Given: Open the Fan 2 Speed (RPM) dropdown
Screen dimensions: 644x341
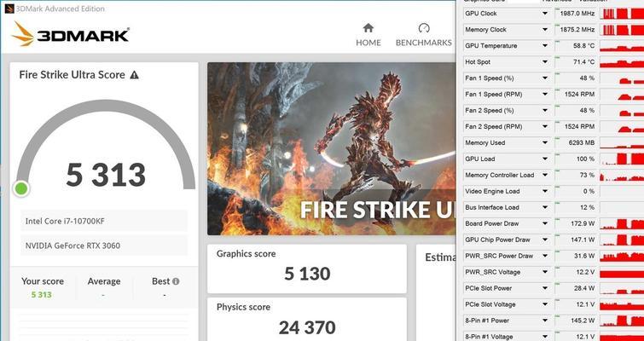Looking at the screenshot, I should coord(545,127).
